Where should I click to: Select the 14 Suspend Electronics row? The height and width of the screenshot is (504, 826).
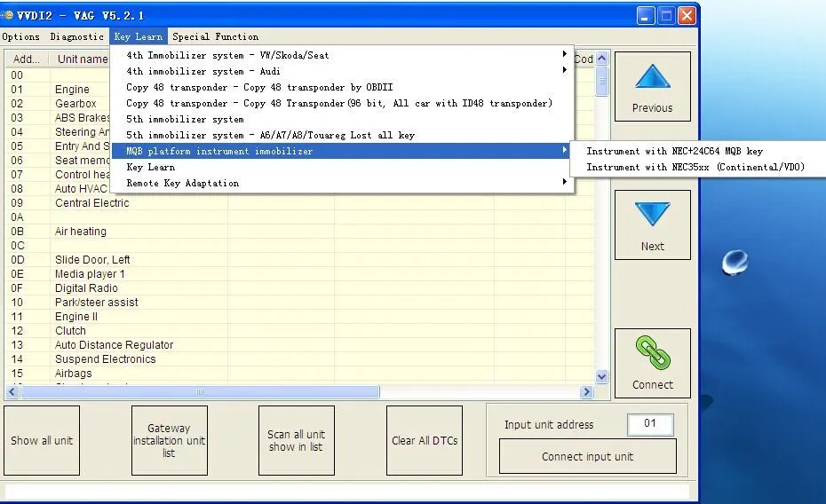coord(300,359)
